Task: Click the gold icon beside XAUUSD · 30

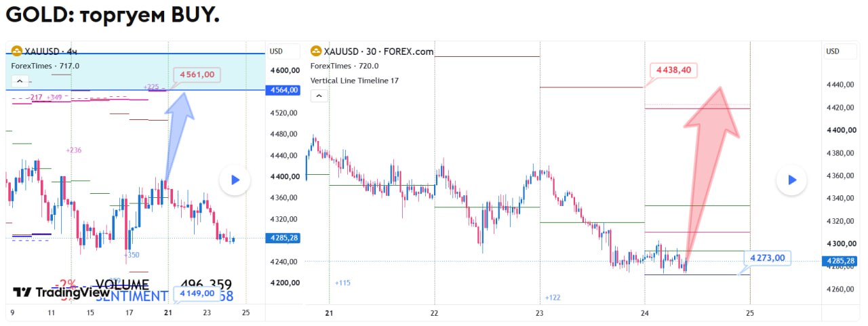Action: tap(316, 51)
